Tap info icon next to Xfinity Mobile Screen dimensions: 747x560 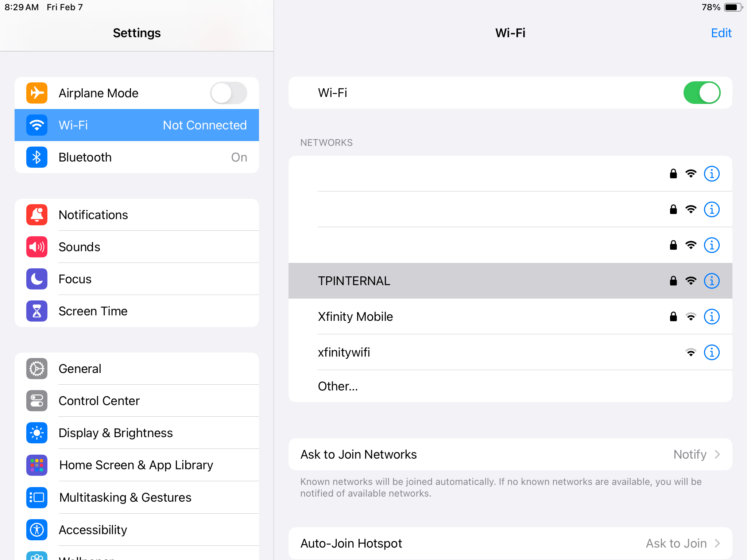[711, 316]
